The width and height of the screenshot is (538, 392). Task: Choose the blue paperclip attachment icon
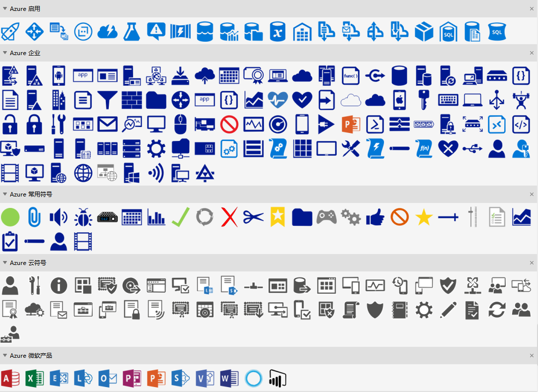coord(34,217)
